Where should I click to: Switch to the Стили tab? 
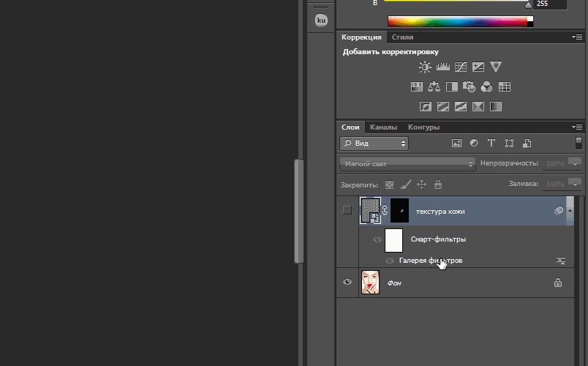point(402,37)
